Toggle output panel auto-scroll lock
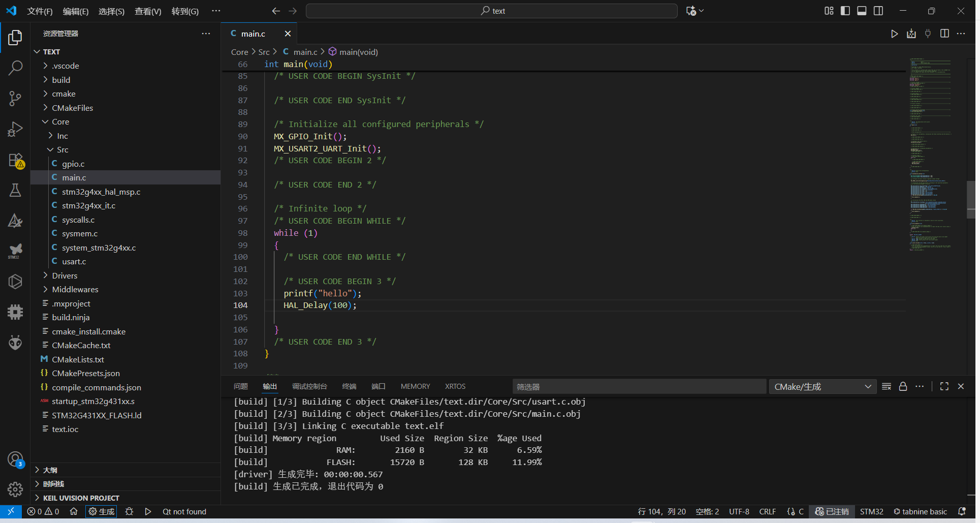Screen dimensions: 980x523 coord(903,387)
